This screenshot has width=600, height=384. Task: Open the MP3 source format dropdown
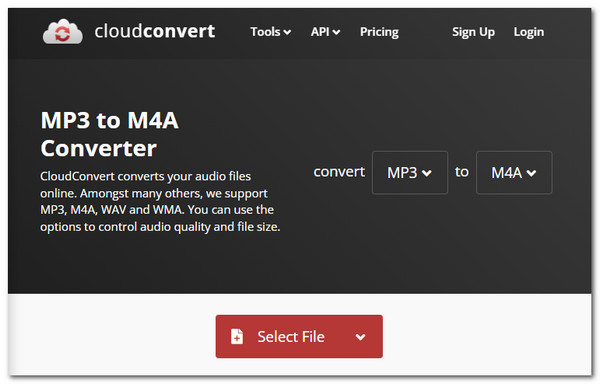tap(410, 172)
